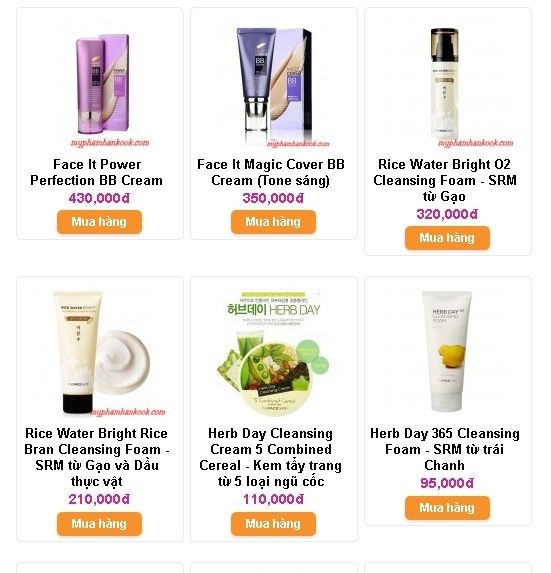Select Rice Water Bright O2 Cleansing Foam title
Viewport: 551px width, 573px height.
[x=445, y=180]
